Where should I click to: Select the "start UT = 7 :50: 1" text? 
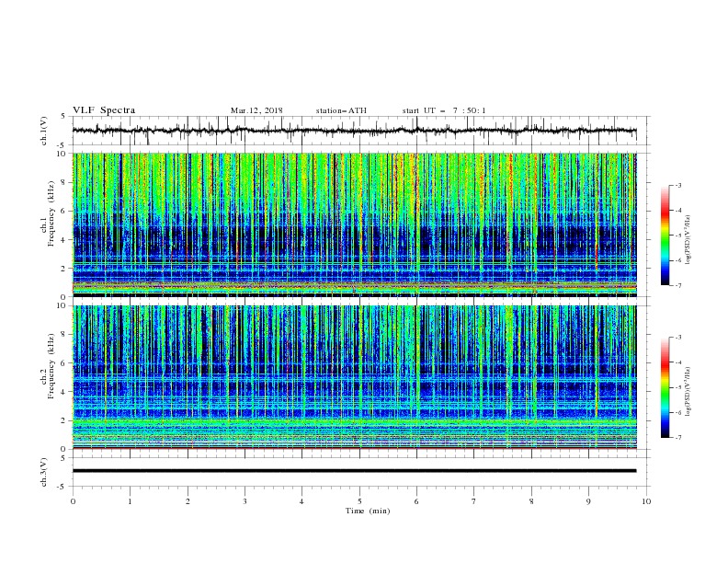click(444, 110)
